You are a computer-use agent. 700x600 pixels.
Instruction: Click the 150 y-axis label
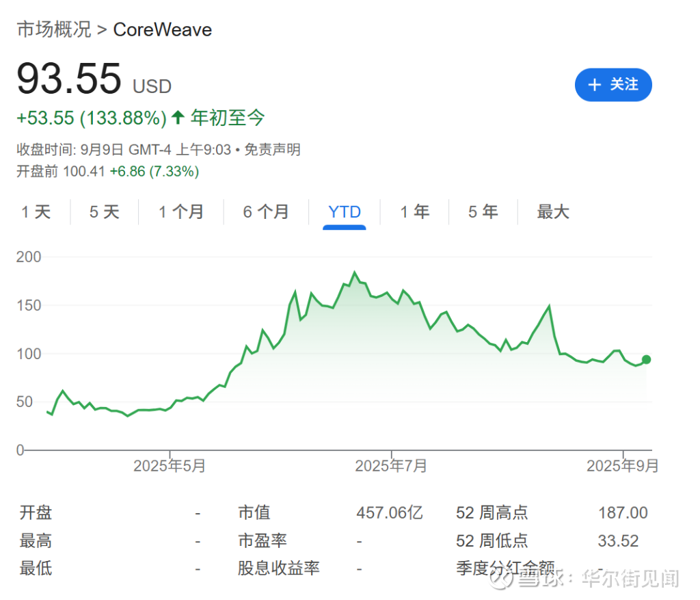[x=29, y=306]
